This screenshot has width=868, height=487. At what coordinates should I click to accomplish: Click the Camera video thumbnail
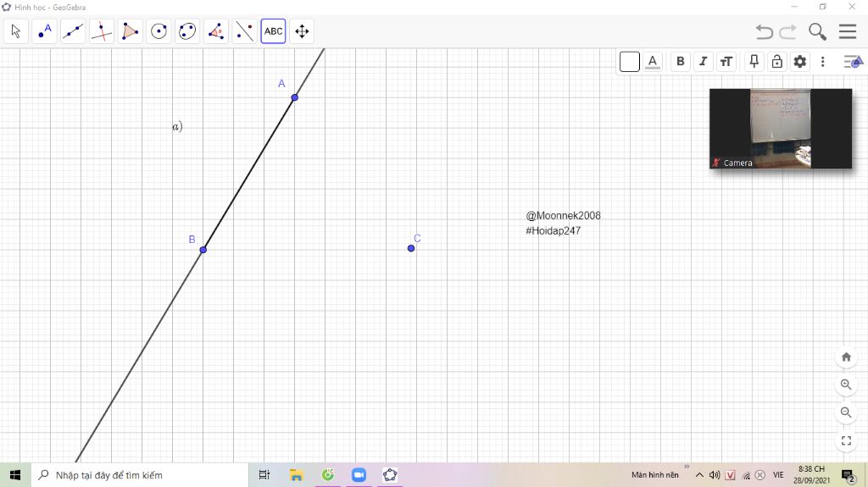click(781, 129)
